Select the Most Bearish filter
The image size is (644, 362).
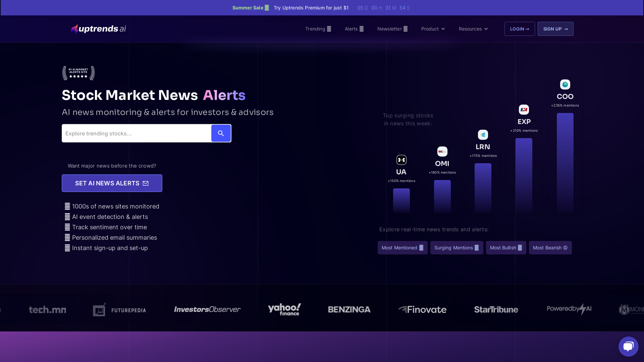click(x=550, y=248)
